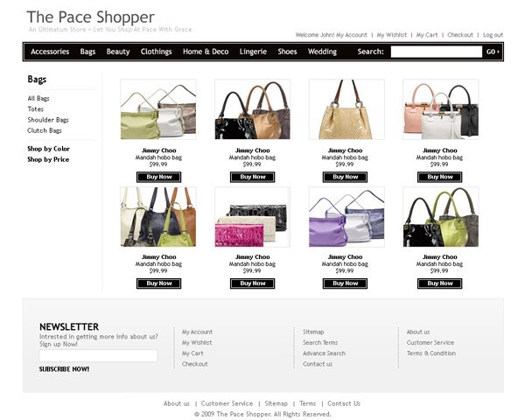
Task: Open the pink clutch bags thumbnail
Action: coord(253,217)
